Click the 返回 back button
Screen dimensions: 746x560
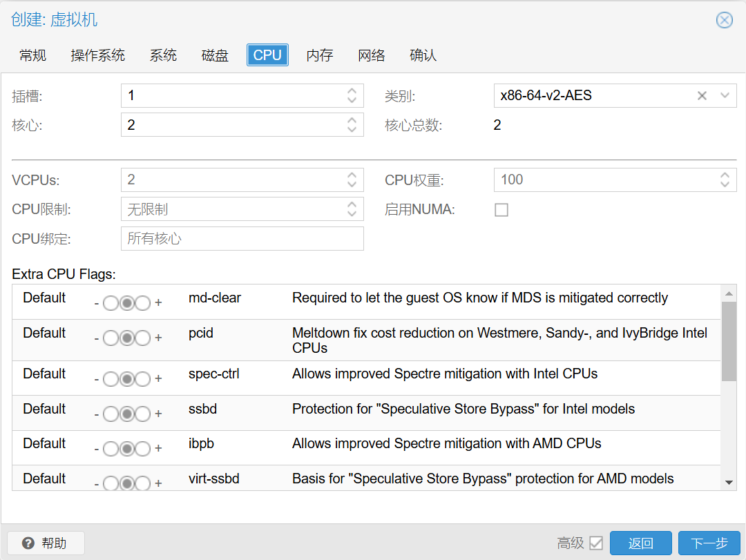[x=640, y=543]
